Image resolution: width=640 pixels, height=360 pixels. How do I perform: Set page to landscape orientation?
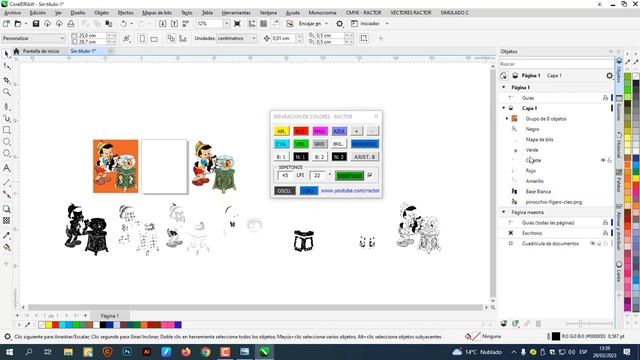click(154, 39)
